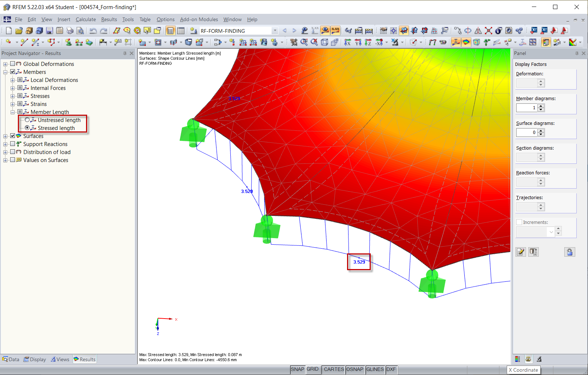The height and width of the screenshot is (375, 588).
Task: Click the Table display toolbar icon
Action: coord(181,31)
